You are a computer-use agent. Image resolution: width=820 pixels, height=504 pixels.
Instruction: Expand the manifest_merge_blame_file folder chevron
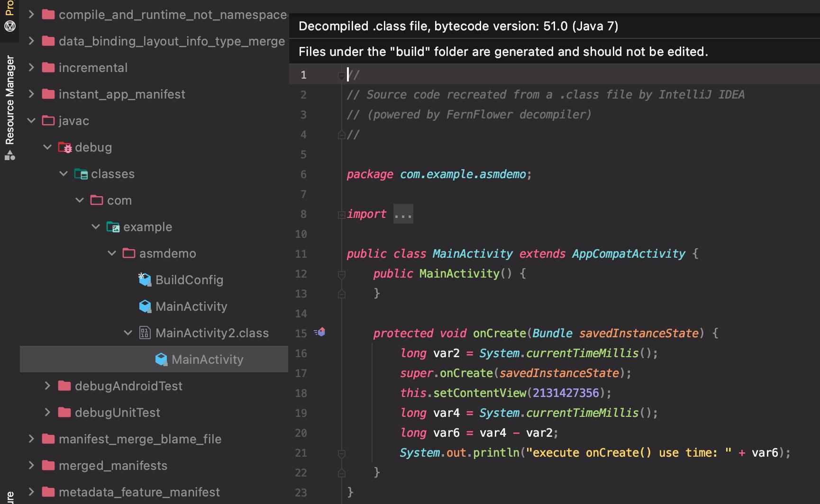pos(31,439)
